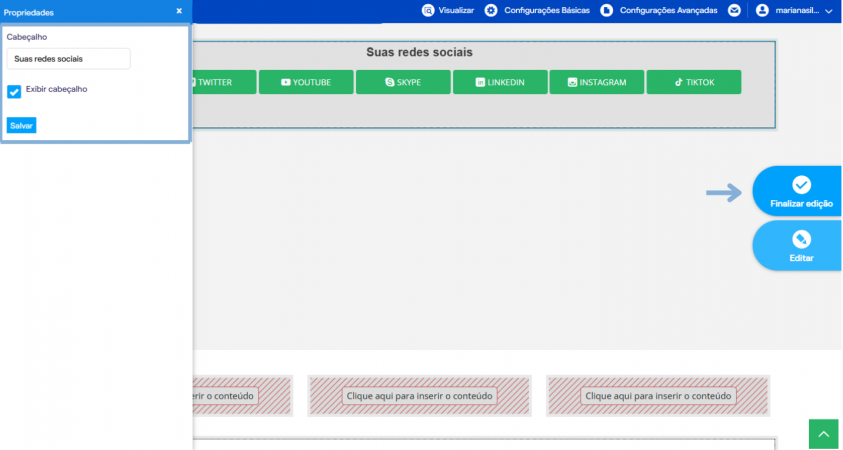Viewport: 843px width, 450px height.
Task: Click the Finalizar edição checkmark icon
Action: [x=801, y=185]
